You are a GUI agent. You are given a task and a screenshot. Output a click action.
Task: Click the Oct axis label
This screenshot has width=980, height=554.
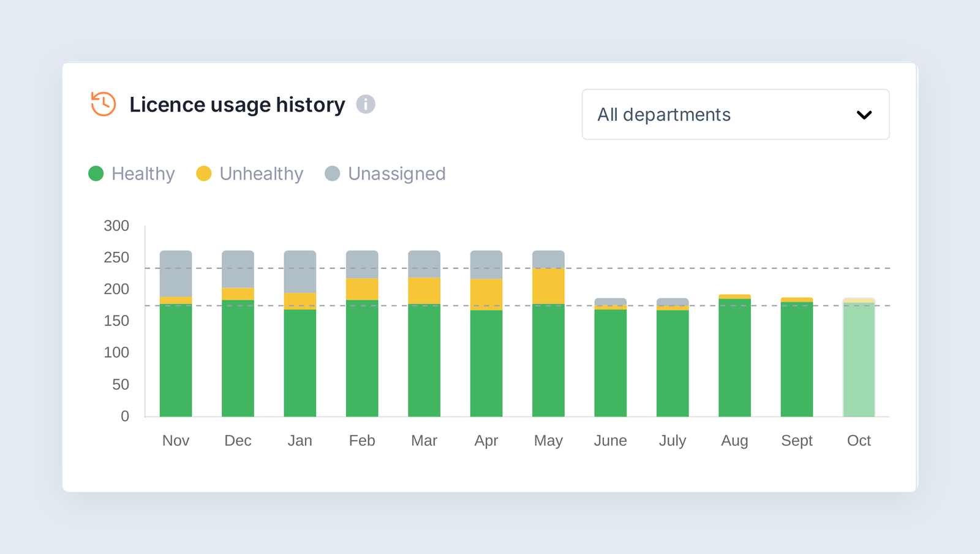pos(859,441)
